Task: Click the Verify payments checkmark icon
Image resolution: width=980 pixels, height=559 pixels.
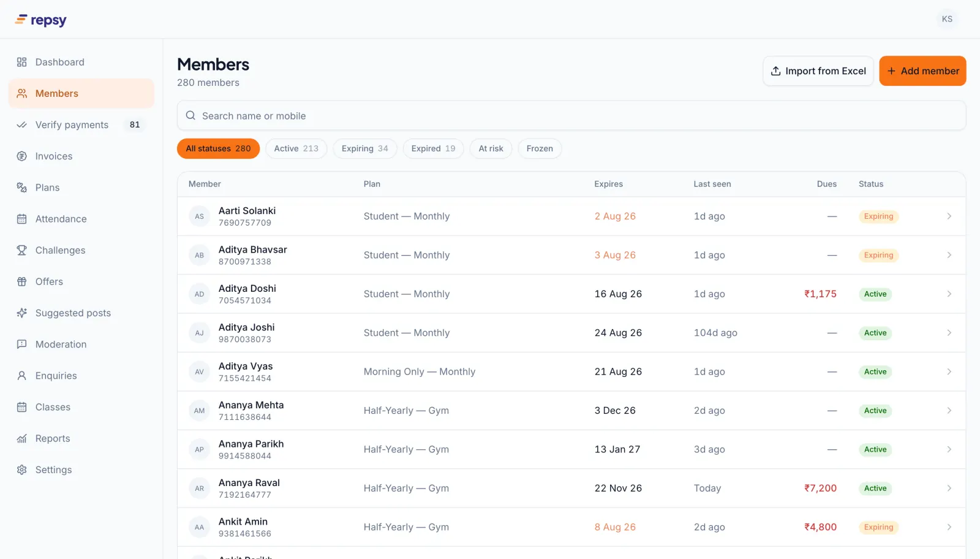Action: [x=22, y=124]
